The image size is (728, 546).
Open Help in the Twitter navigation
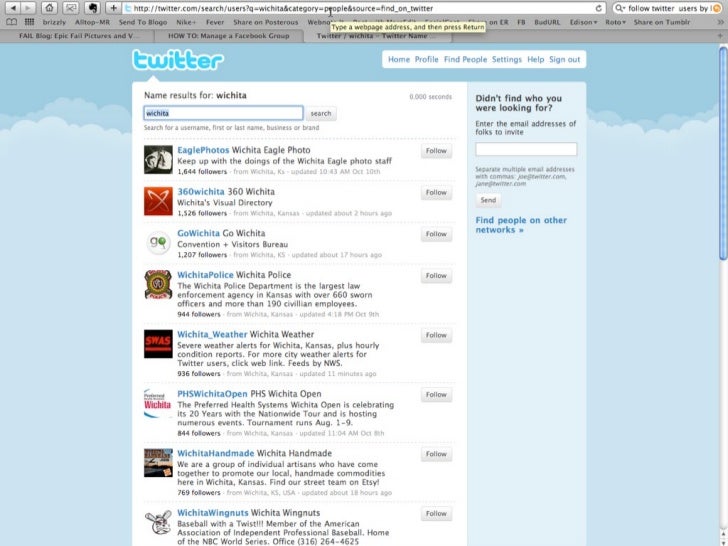coord(535,59)
